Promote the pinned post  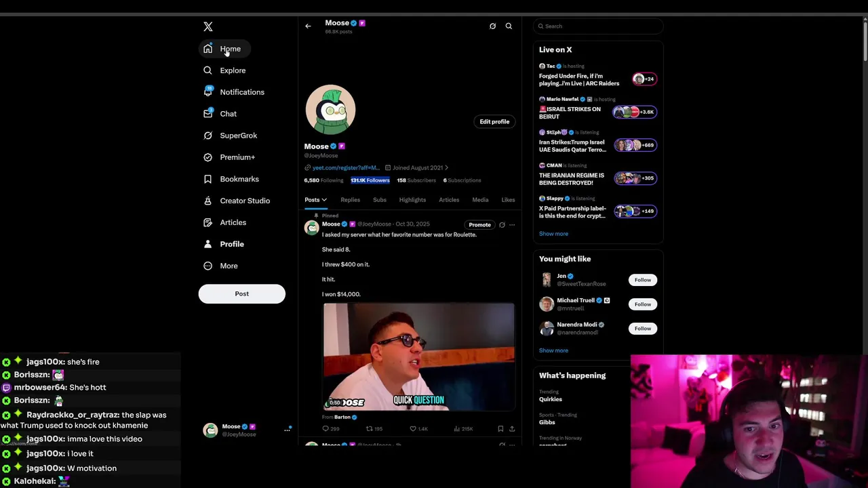(x=479, y=225)
